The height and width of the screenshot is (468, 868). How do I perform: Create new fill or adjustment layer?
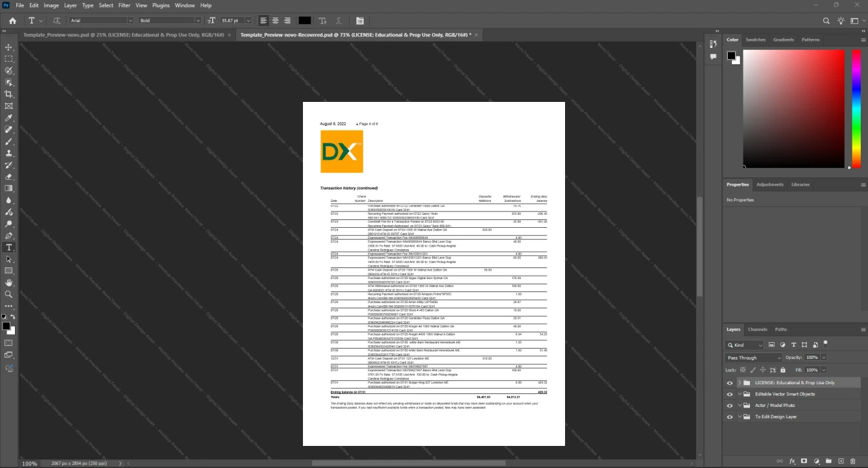[x=817, y=461]
